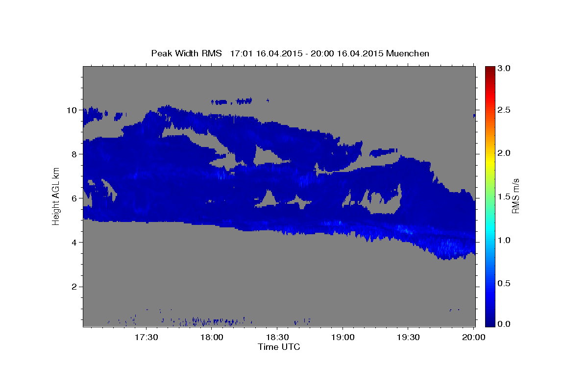Click the dark red top of colorbar
This screenshot has height=392, width=588.
point(490,69)
